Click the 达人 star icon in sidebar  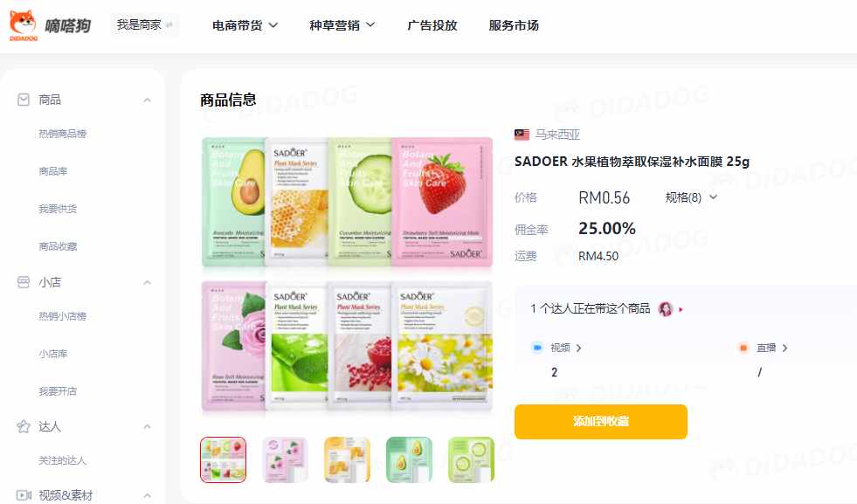pyautogui.click(x=24, y=426)
